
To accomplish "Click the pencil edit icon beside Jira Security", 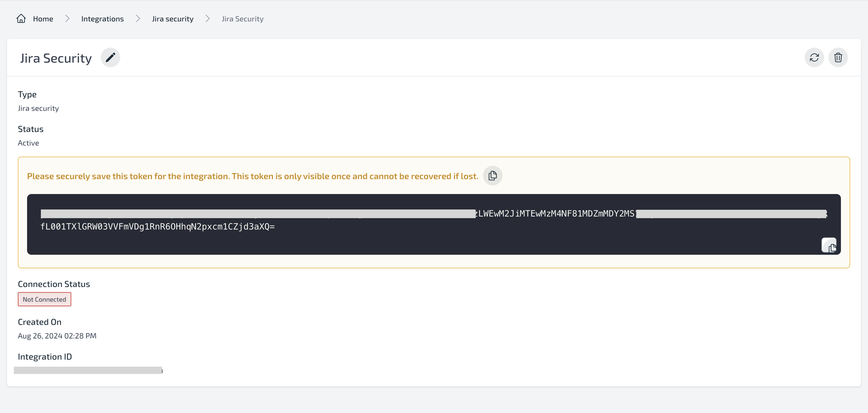I will [110, 58].
